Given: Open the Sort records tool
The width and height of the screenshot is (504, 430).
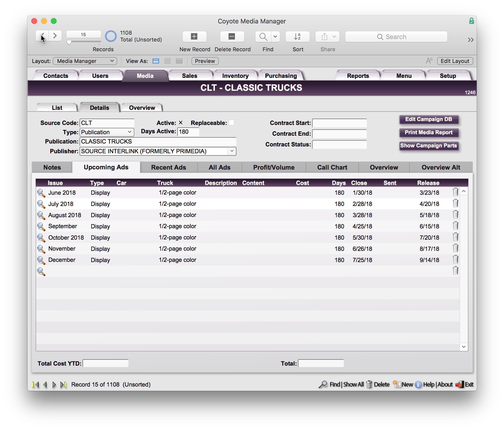Looking at the screenshot, I should click(297, 37).
